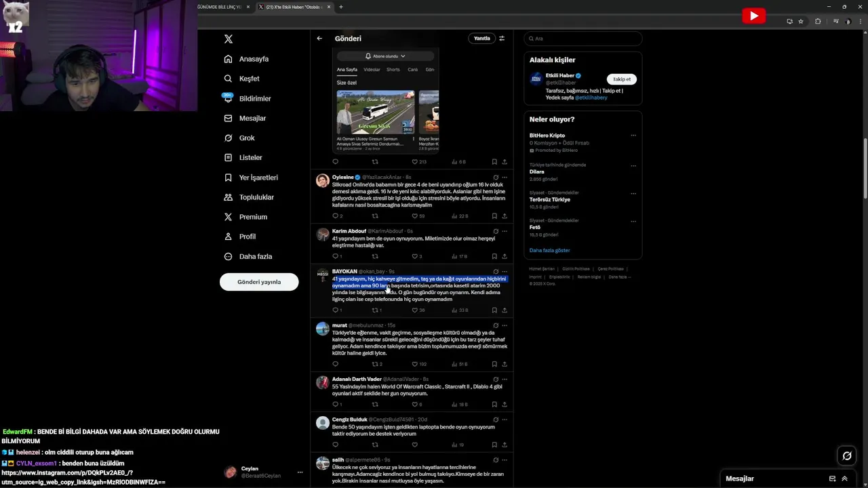Like the murat reply
Image resolution: width=868 pixels, height=488 pixels.
coord(414,364)
